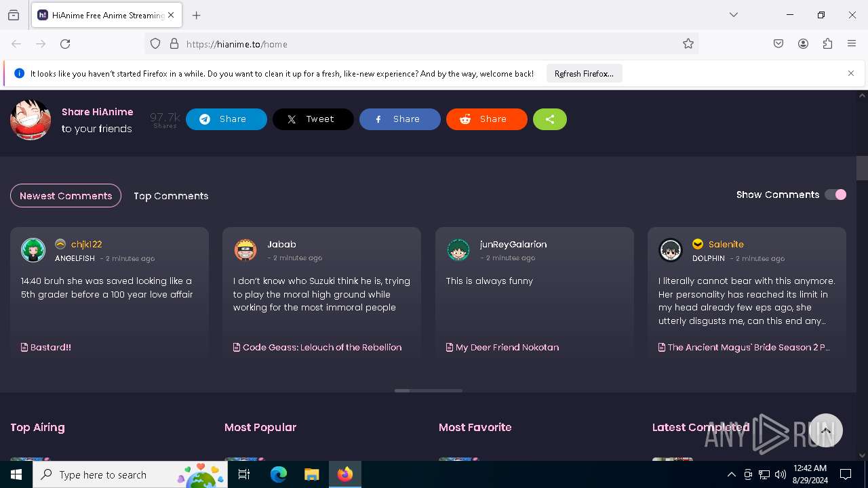The height and width of the screenshot is (488, 868).
Task: Switch to the Newest Comments tab
Action: click(x=66, y=196)
